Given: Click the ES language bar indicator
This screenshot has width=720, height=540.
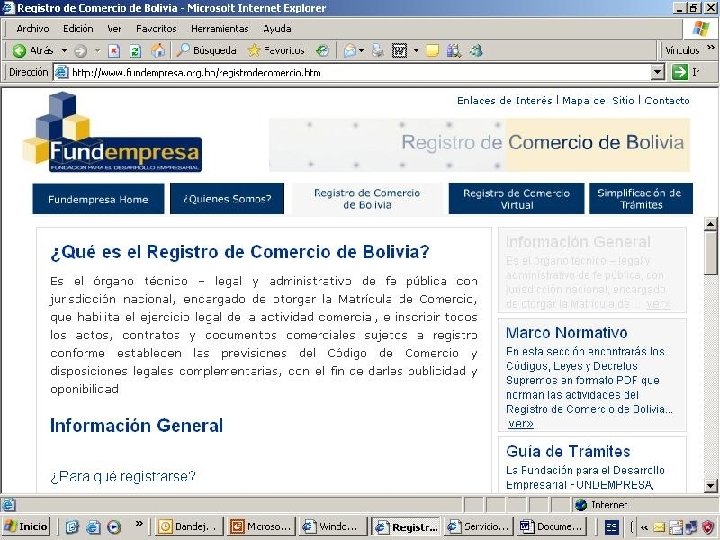Looking at the screenshot, I should point(611,527).
